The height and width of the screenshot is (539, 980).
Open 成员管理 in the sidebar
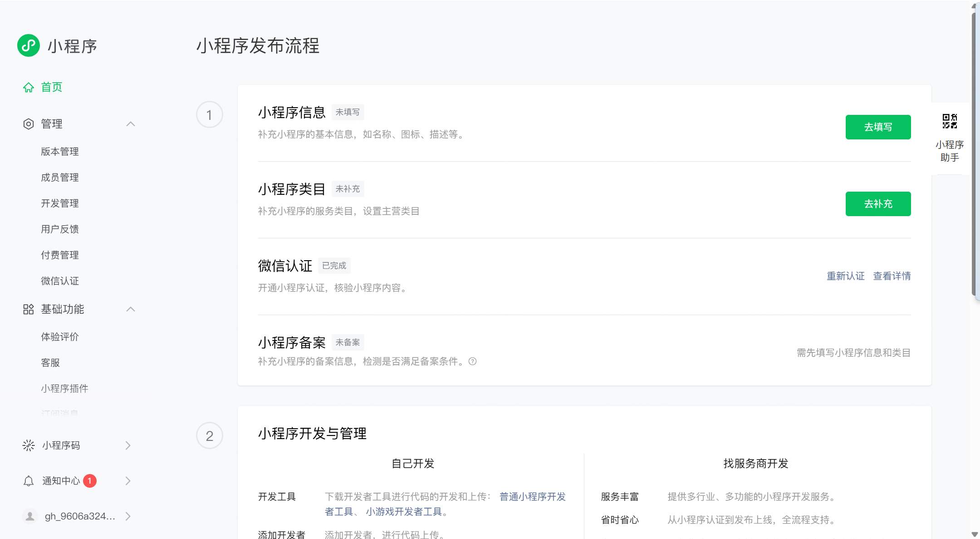pyautogui.click(x=60, y=178)
